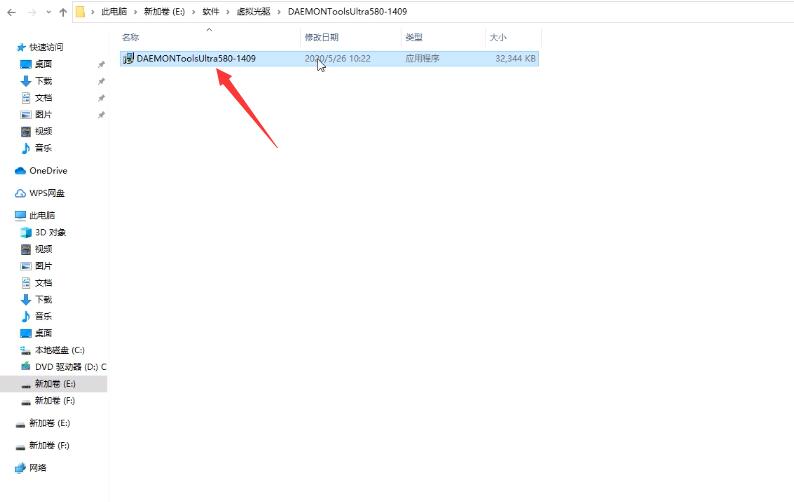
Task: Open 下载 under 快速访问
Action: click(x=43, y=81)
